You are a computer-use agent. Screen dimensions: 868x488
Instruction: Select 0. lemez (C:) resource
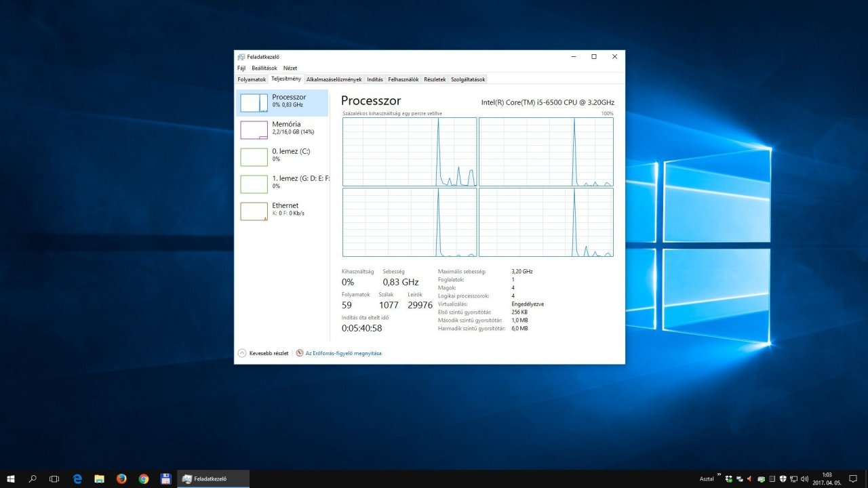tap(282, 157)
